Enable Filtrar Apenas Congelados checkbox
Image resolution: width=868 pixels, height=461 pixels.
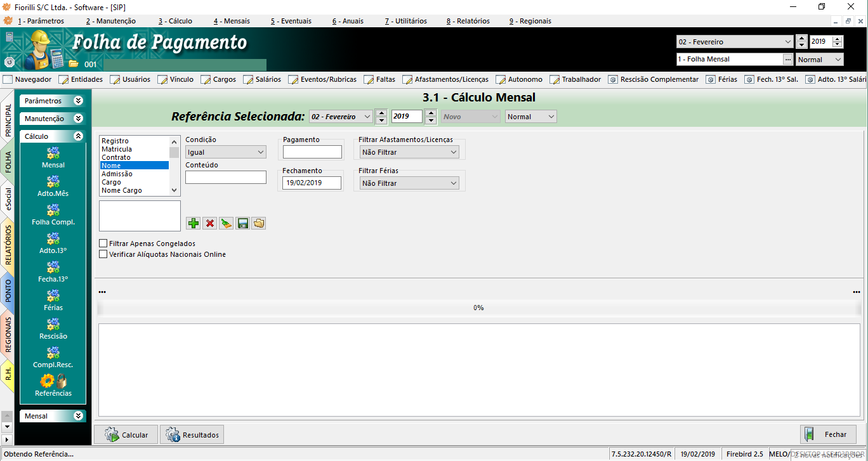coord(103,243)
